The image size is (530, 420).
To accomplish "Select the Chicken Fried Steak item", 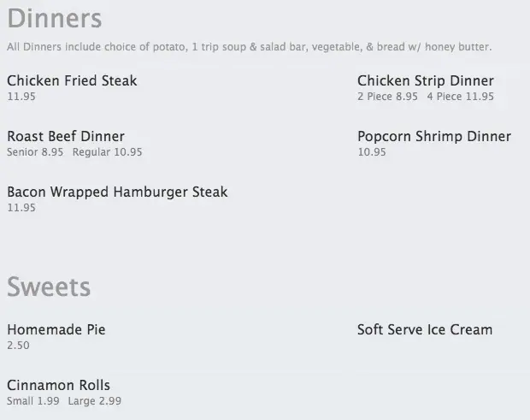I will coord(72,80).
